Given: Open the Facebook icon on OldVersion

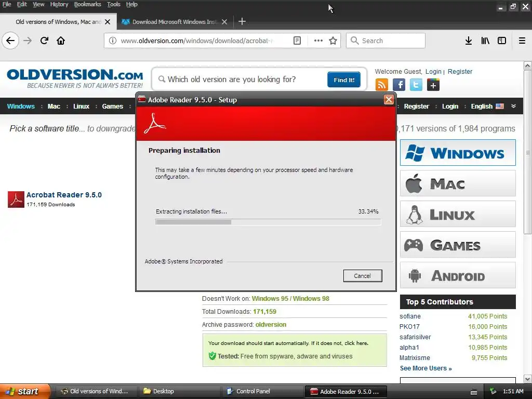Looking at the screenshot, I should (x=399, y=85).
